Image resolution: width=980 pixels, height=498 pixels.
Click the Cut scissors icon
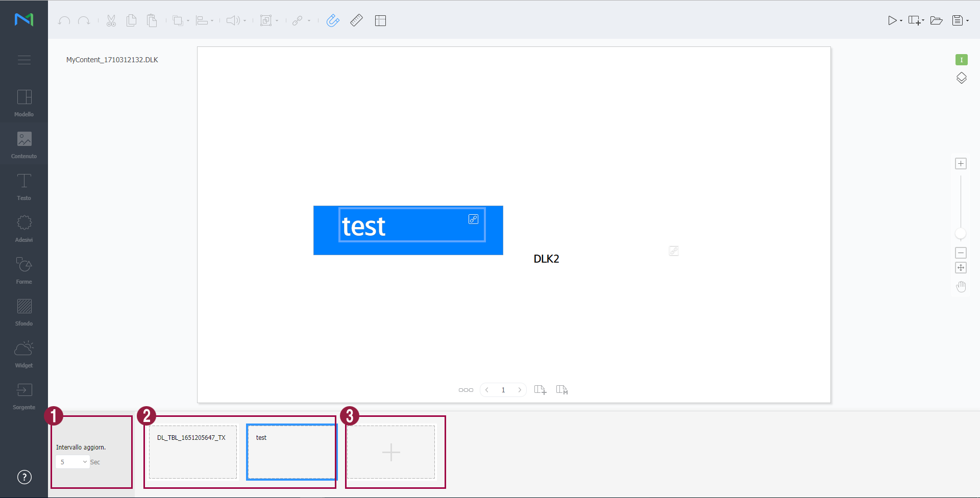tap(111, 21)
